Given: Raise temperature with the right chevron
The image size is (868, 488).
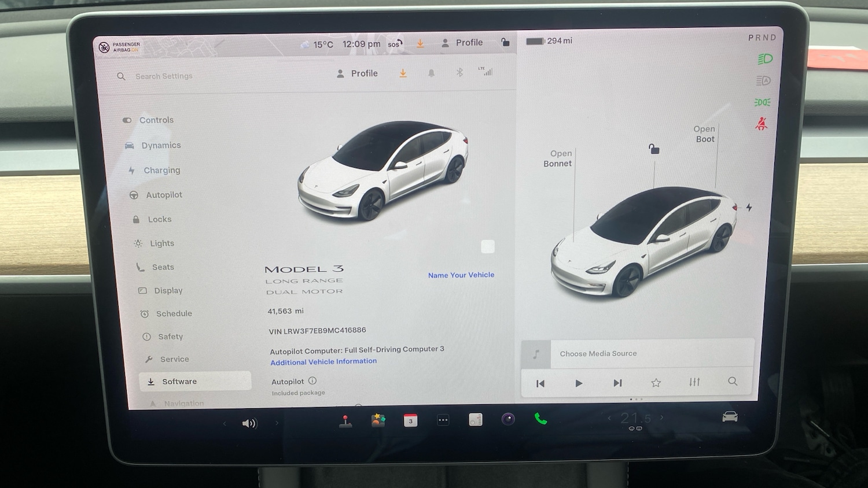Looking at the screenshot, I should [x=661, y=417].
